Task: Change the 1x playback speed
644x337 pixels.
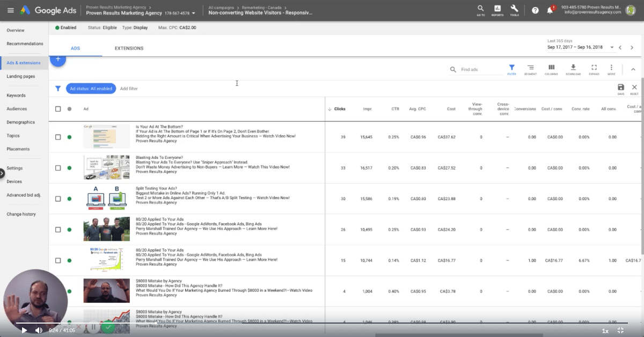Action: 605,331
